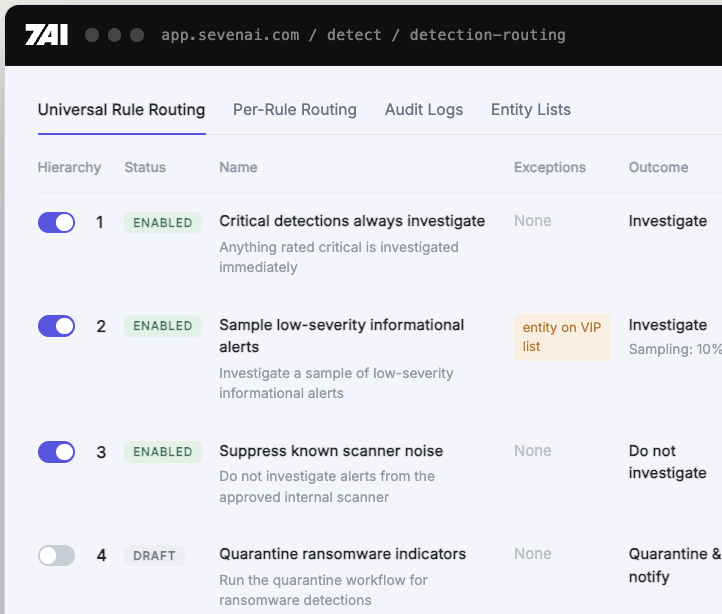722x614 pixels.
Task: Open Quarantine ransomware indicators rule
Action: (x=343, y=554)
